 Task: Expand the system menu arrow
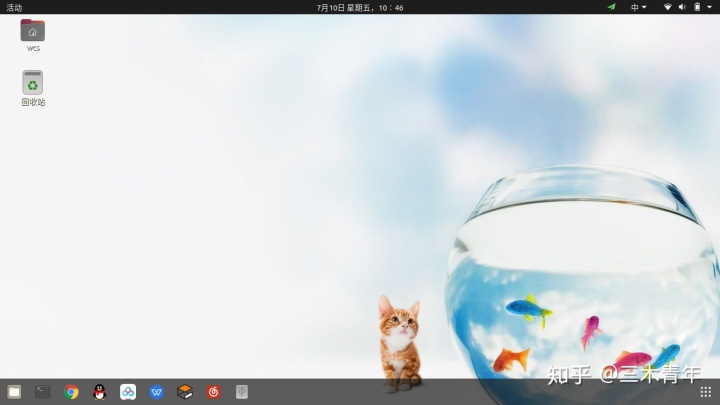(x=709, y=7)
